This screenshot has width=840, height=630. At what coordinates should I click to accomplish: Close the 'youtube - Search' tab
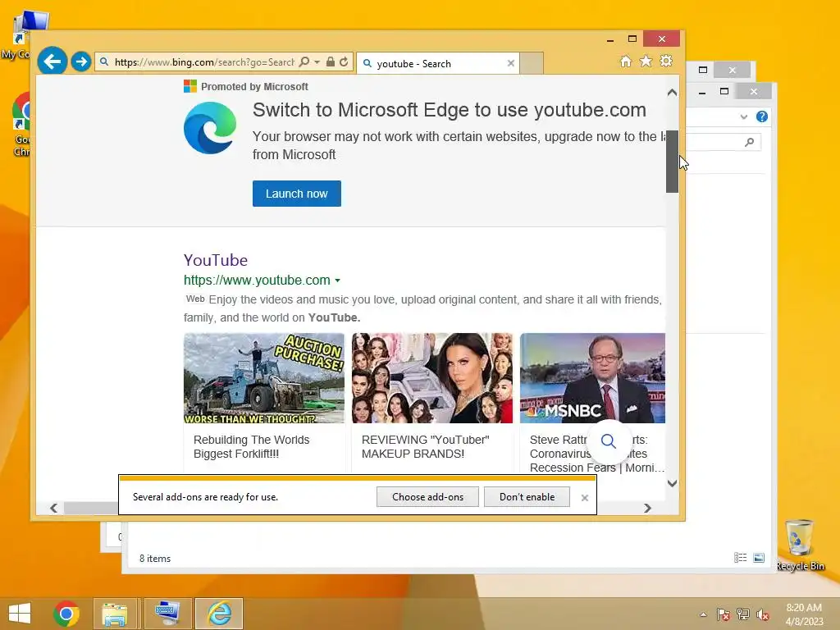510,63
